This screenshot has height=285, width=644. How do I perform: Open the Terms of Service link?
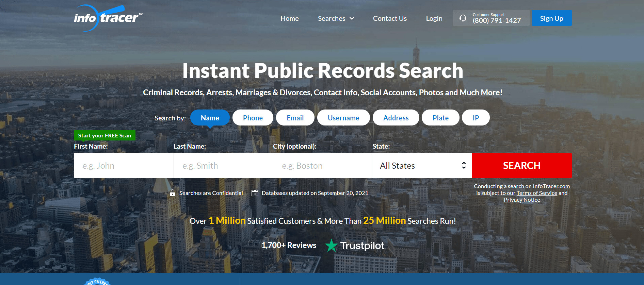tap(537, 193)
